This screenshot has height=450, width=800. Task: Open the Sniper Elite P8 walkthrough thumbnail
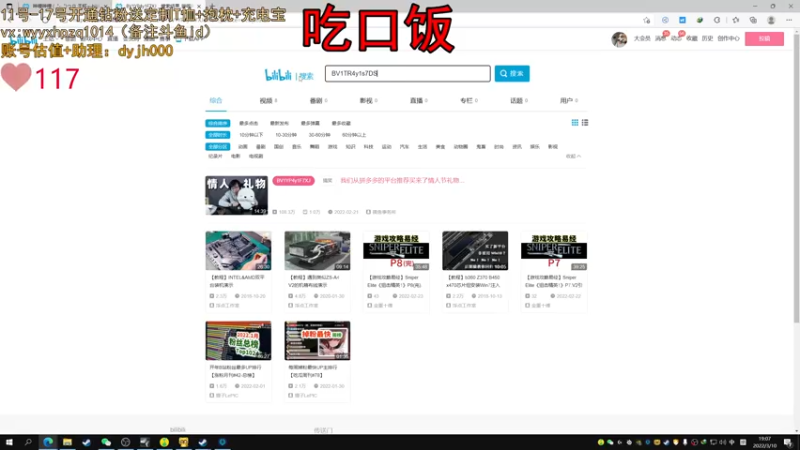396,251
